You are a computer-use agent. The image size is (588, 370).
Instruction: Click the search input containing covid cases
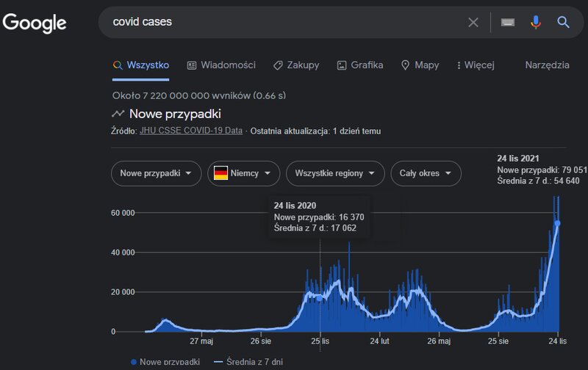(287, 22)
